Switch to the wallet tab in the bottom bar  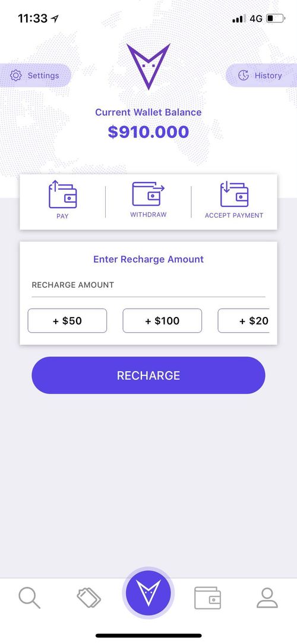(x=207, y=598)
